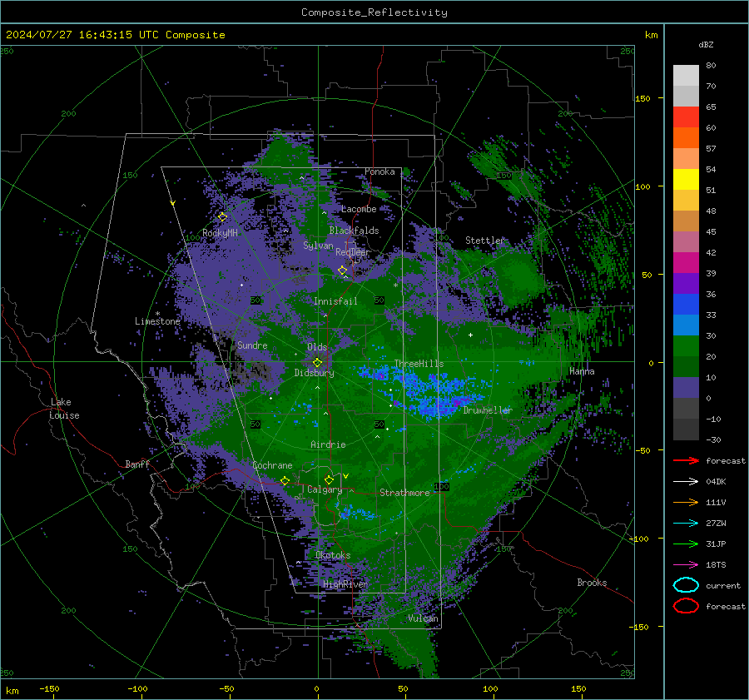
Task: Click the cyan current ellipse legend icon
Action: pyautogui.click(x=686, y=585)
